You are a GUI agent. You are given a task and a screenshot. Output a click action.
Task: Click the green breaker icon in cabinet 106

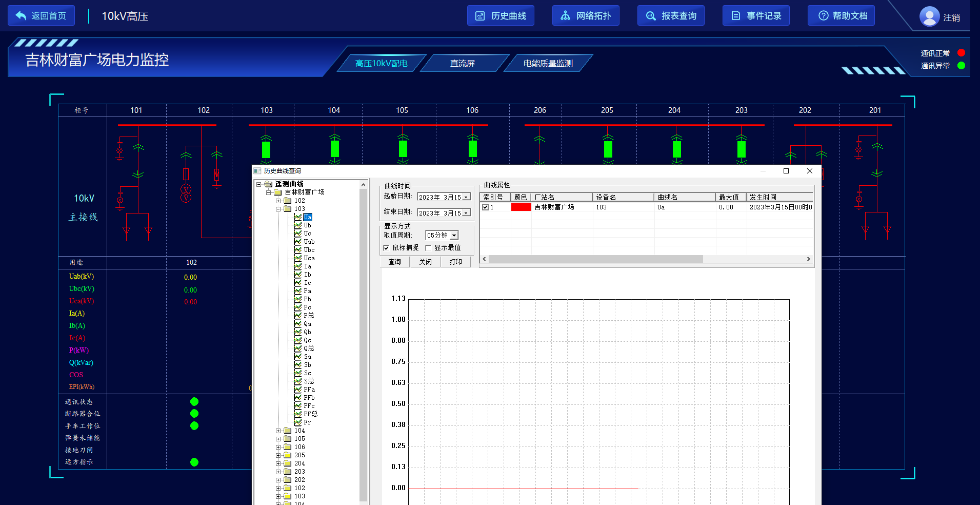click(472, 149)
